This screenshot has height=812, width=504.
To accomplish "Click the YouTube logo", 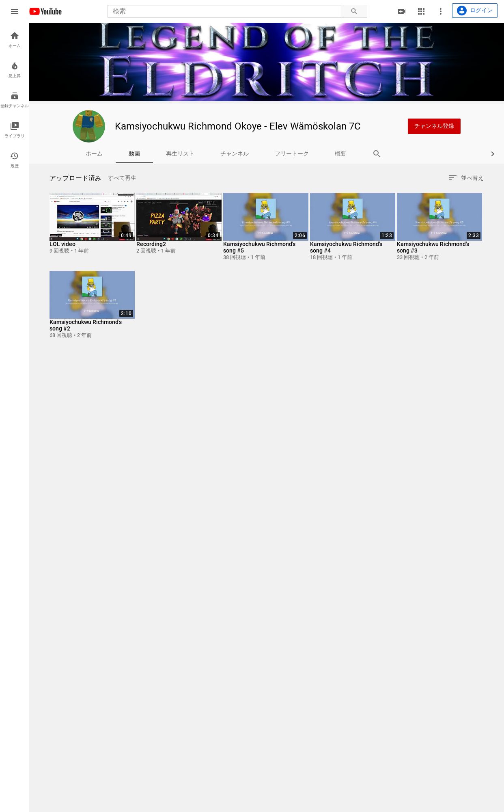I will click(45, 11).
